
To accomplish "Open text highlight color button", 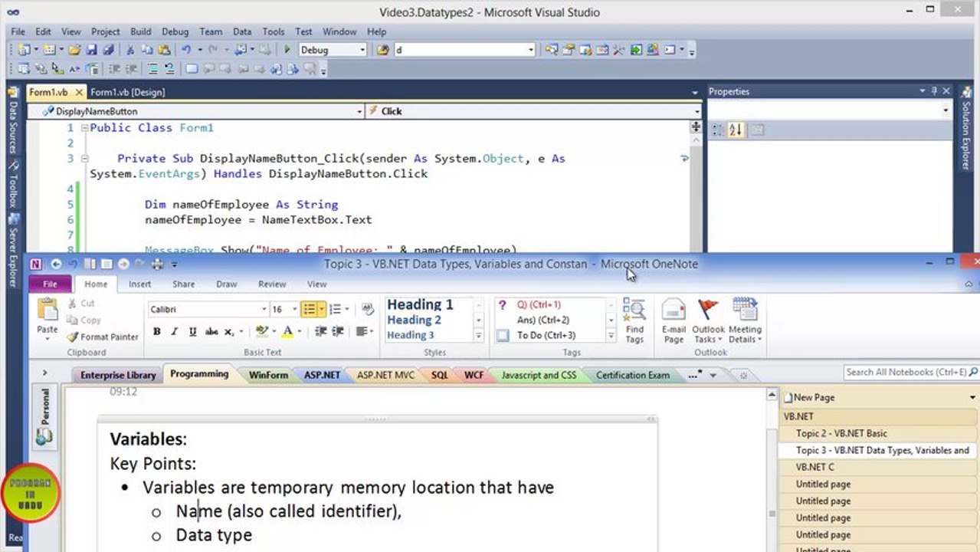I will point(261,331).
